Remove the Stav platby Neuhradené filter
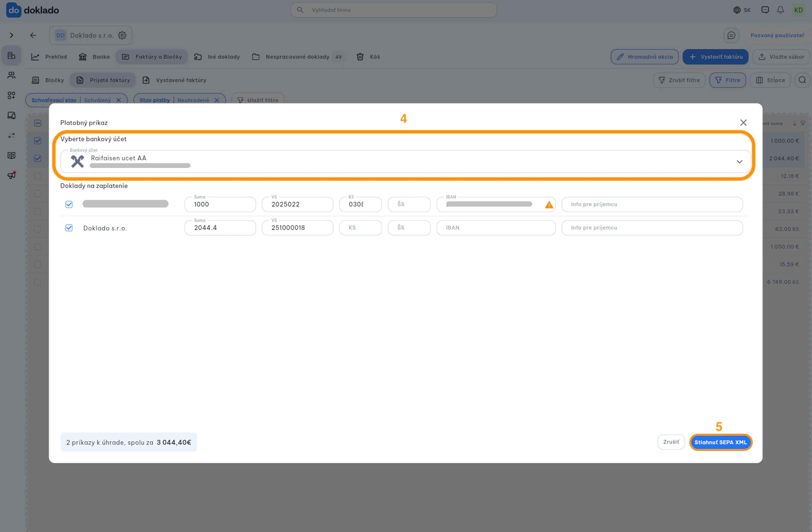This screenshot has height=532, width=812. (217, 100)
